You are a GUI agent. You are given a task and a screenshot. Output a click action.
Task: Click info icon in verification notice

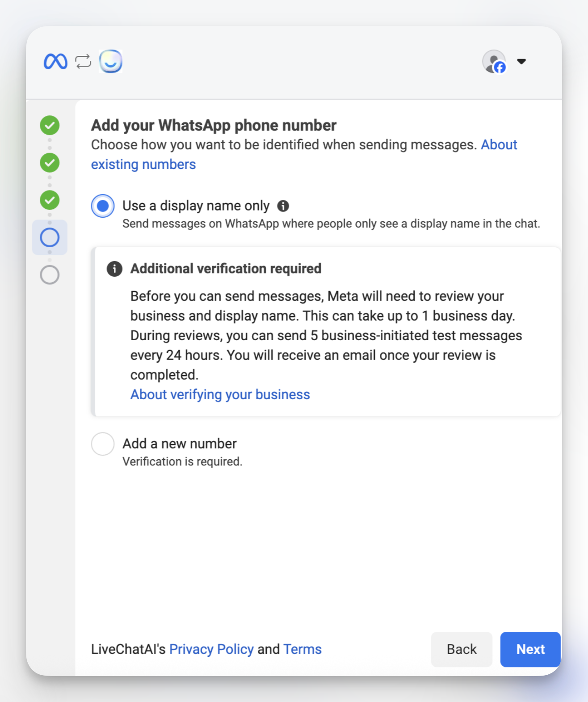[x=114, y=269]
